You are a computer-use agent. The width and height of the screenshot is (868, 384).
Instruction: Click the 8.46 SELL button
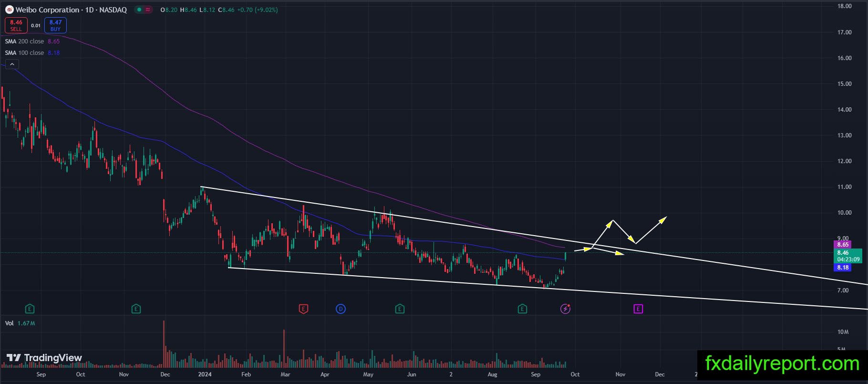[x=16, y=25]
